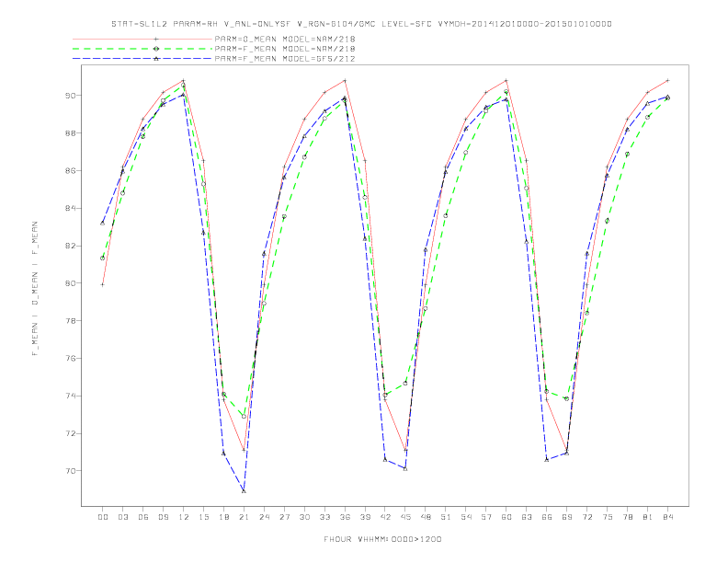This screenshot has height=563, width=728.
Task: Click x-axis tick label 51
Action: click(446, 517)
